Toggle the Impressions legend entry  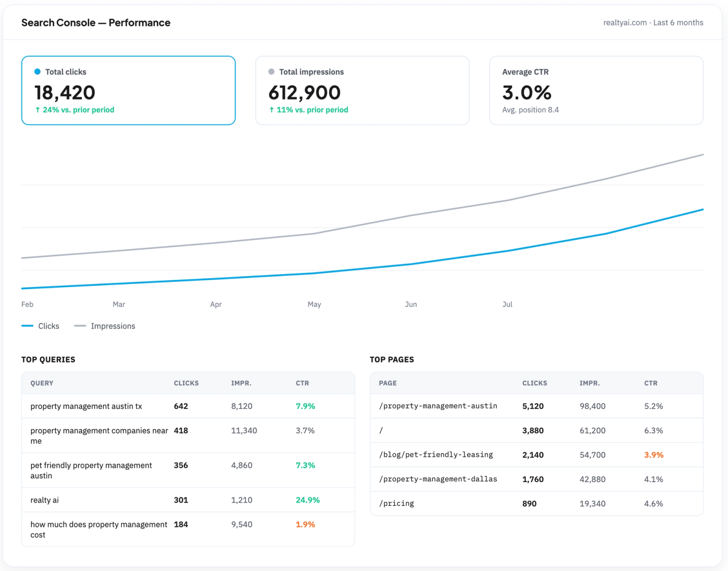point(105,326)
